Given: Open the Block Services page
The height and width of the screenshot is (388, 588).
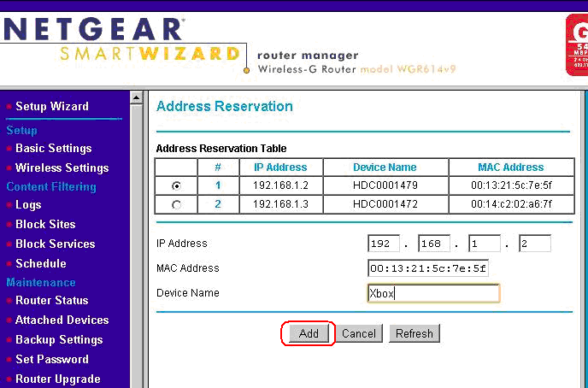Looking at the screenshot, I should pos(56,244).
